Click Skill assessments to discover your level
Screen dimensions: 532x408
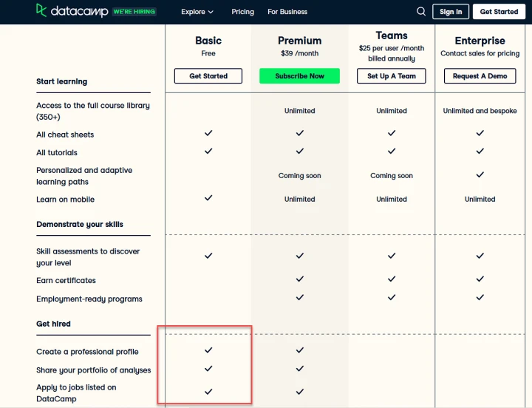pos(88,257)
